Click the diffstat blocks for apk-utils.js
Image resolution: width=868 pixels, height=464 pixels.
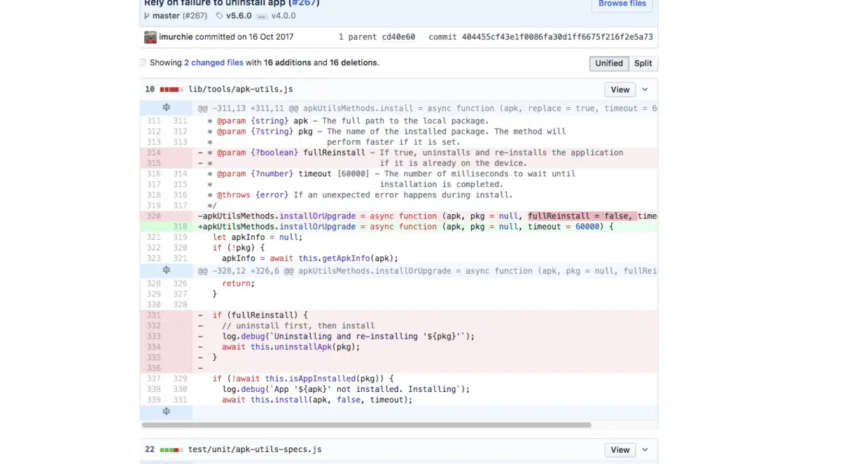point(171,90)
